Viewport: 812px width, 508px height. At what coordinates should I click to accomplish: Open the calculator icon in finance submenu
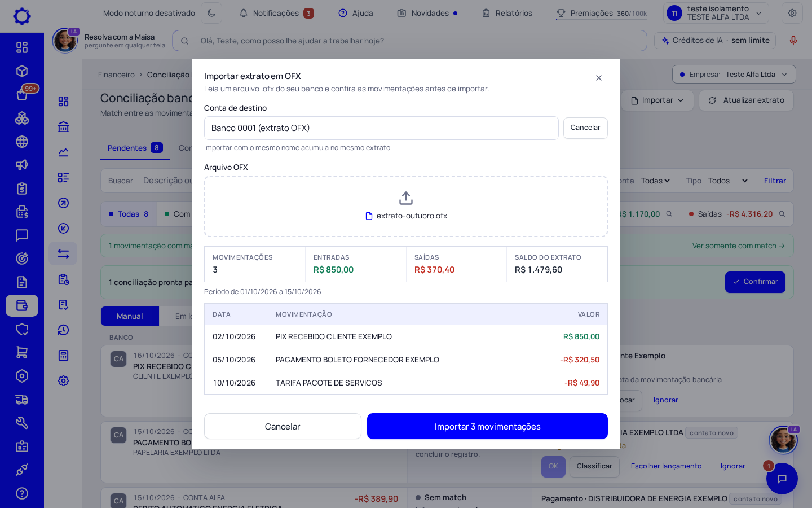click(x=63, y=355)
